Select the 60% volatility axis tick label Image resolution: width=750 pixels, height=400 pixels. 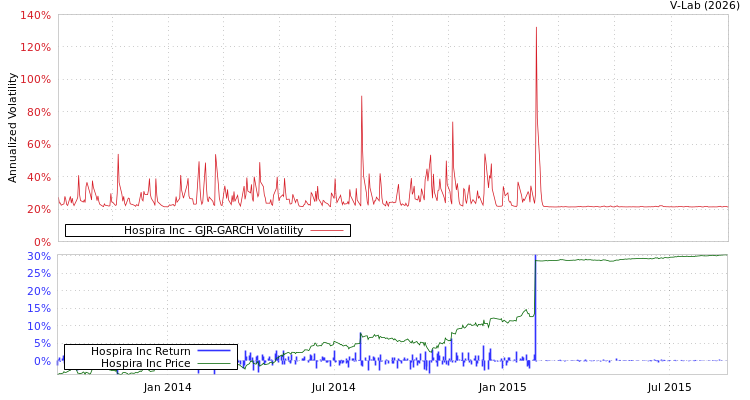point(38,145)
